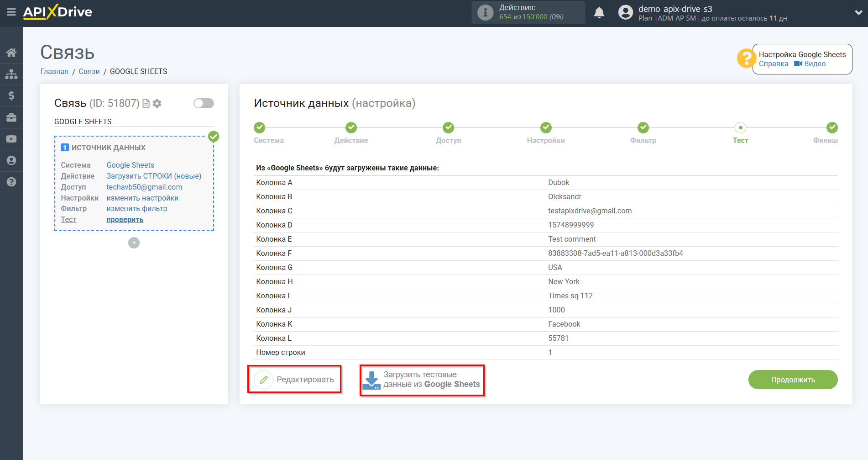Add a new block with plus icon

coord(134,243)
